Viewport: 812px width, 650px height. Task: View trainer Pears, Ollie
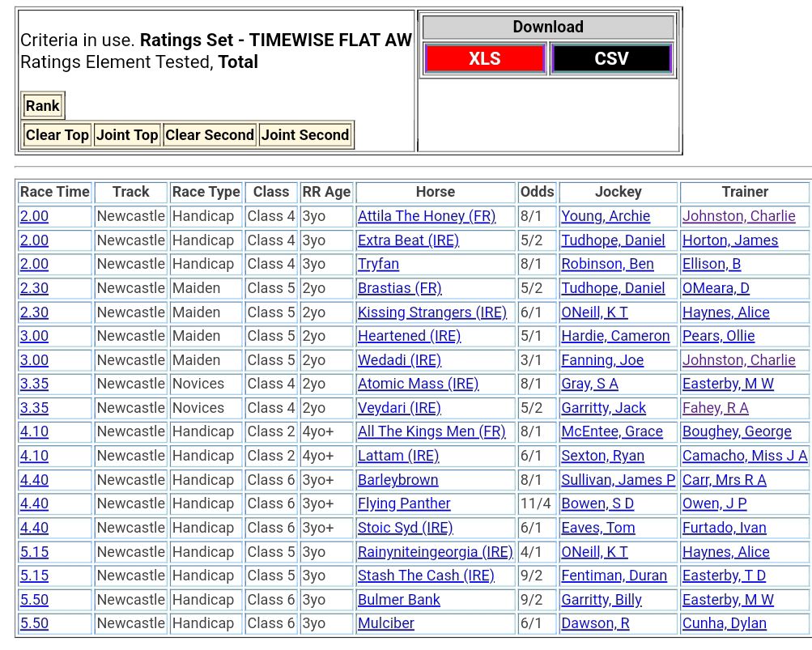pos(718,336)
